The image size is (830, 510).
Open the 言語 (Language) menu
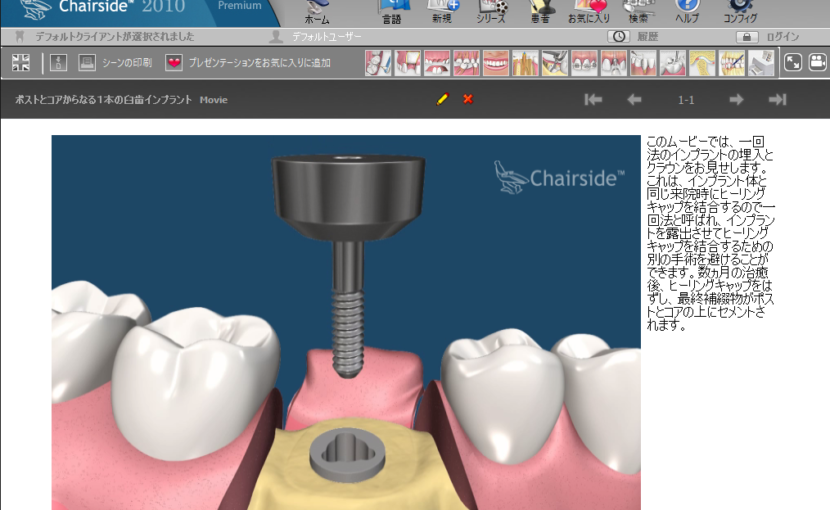392,12
